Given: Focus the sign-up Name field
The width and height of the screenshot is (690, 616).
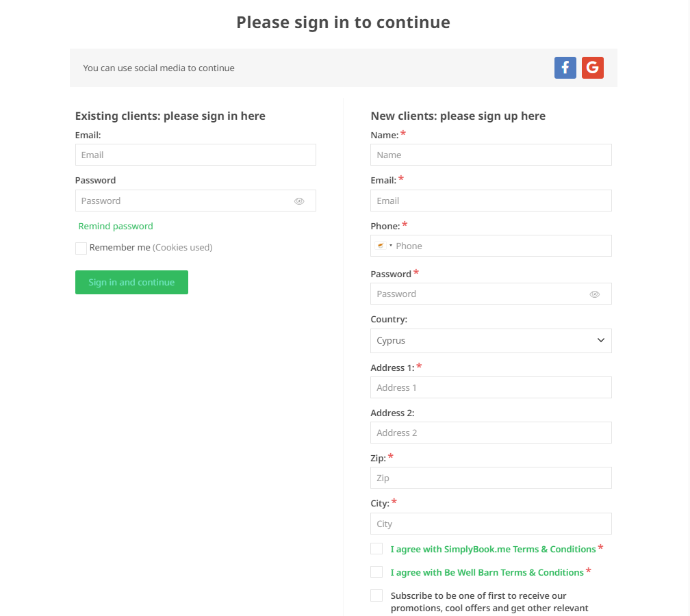Looking at the screenshot, I should [x=491, y=155].
